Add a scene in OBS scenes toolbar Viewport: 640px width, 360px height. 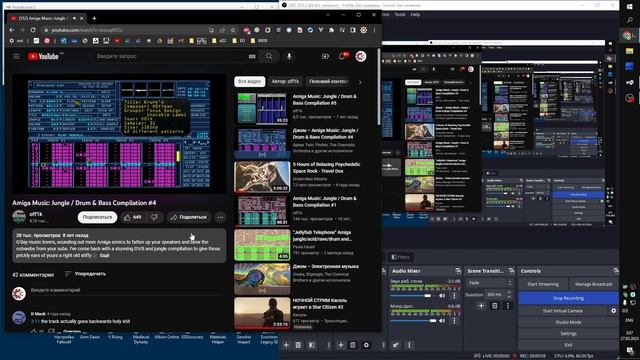[x=286, y=345]
